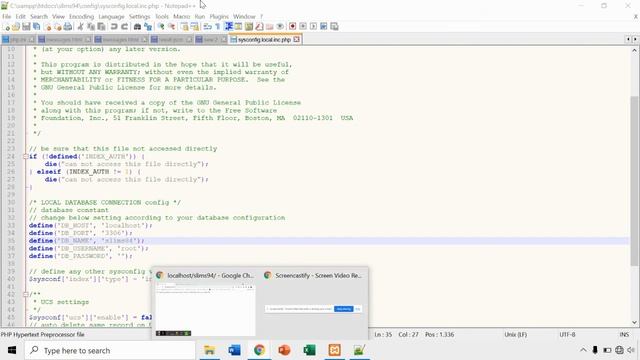This screenshot has height=360, width=640.
Task: Click the tab bar scroll-left arrow
Action: point(628,39)
